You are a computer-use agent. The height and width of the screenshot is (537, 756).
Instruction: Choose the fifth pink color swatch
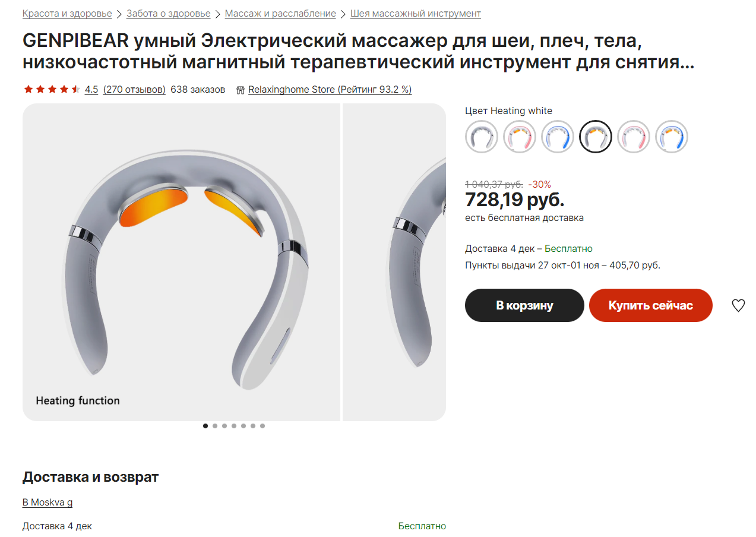(x=634, y=137)
